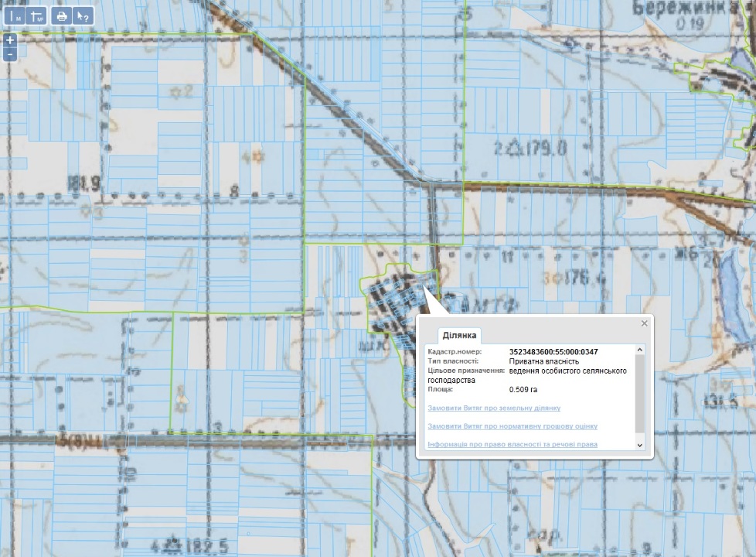
Task: Open Замовити Витяг про земельну ділянку link
Action: pos(493,408)
